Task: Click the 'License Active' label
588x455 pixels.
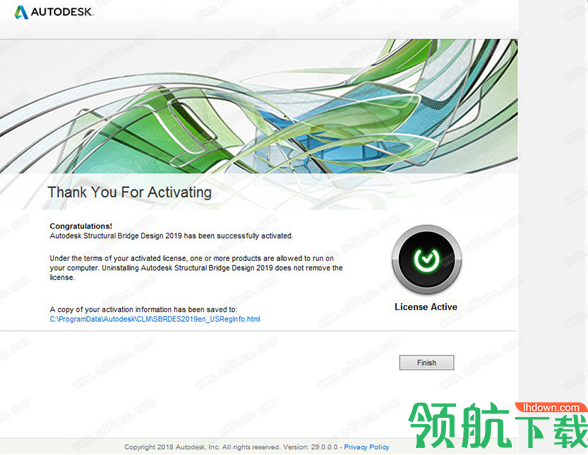Action: [x=426, y=307]
